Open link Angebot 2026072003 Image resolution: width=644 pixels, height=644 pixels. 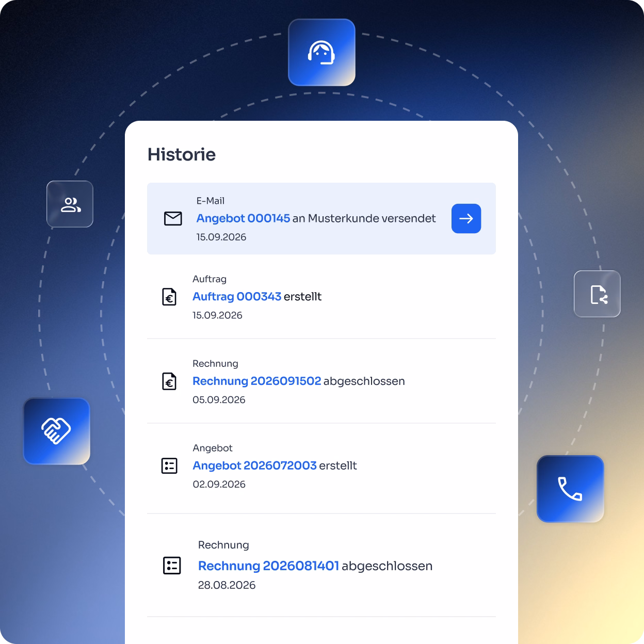(x=254, y=465)
